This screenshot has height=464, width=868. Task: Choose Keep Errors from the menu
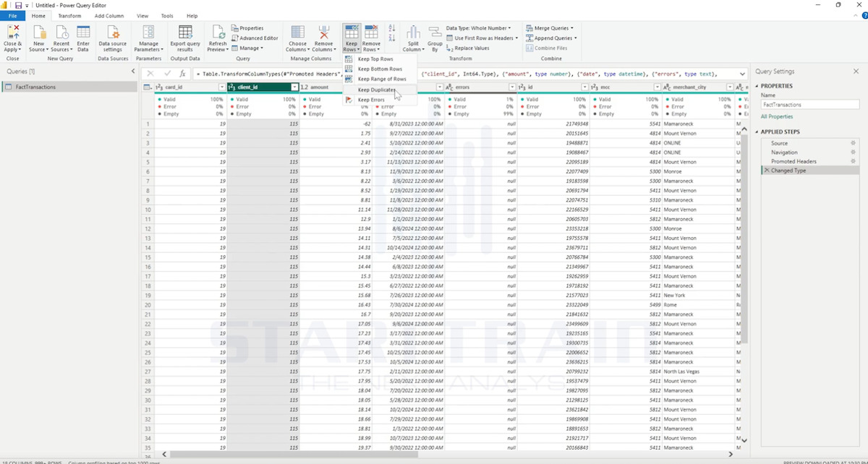(x=380, y=100)
